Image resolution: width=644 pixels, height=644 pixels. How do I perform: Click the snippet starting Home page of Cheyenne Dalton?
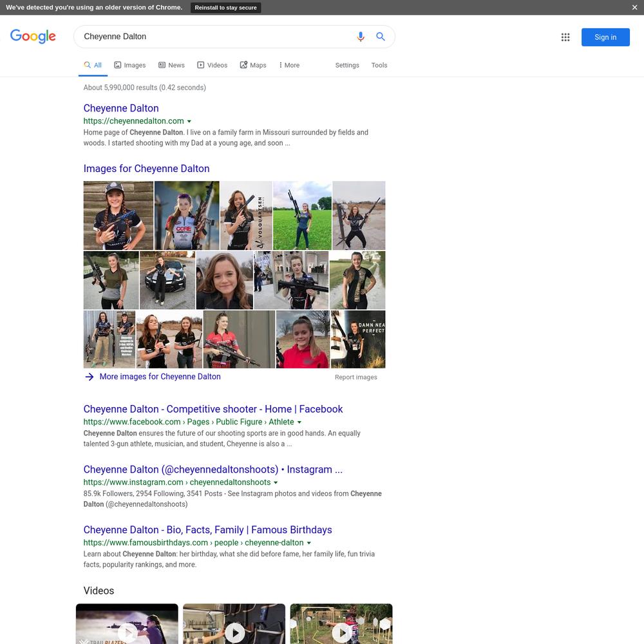226,138
